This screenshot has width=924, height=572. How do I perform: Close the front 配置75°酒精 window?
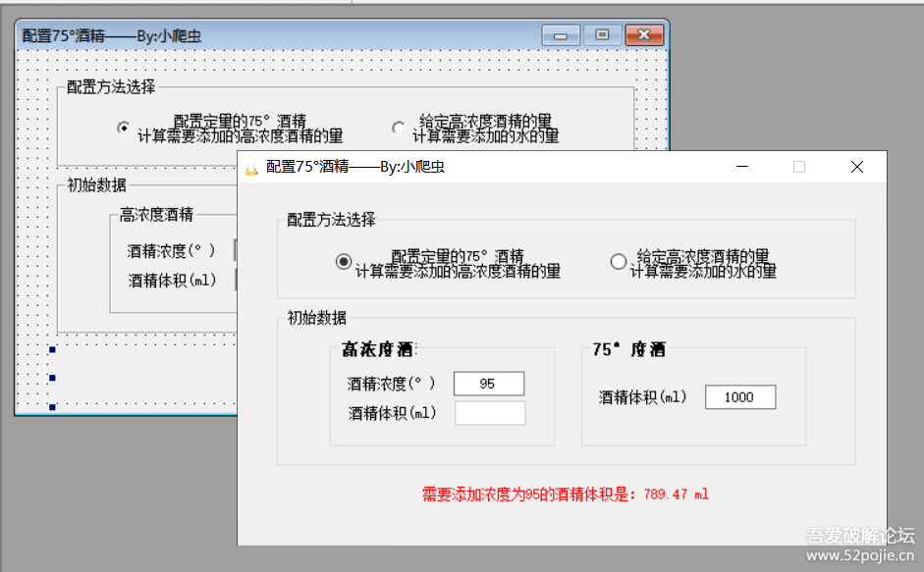[857, 167]
